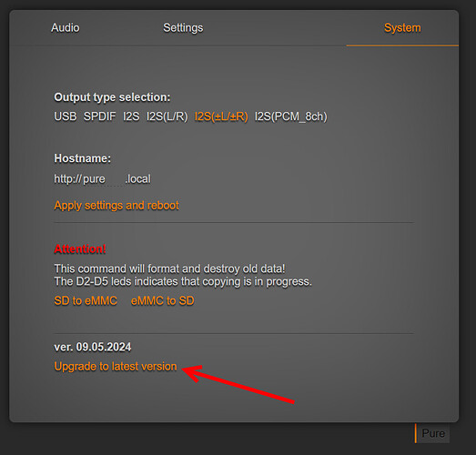Choose the I2S(±L/±R) output option
Screen dimensions: 476x455
coord(221,116)
